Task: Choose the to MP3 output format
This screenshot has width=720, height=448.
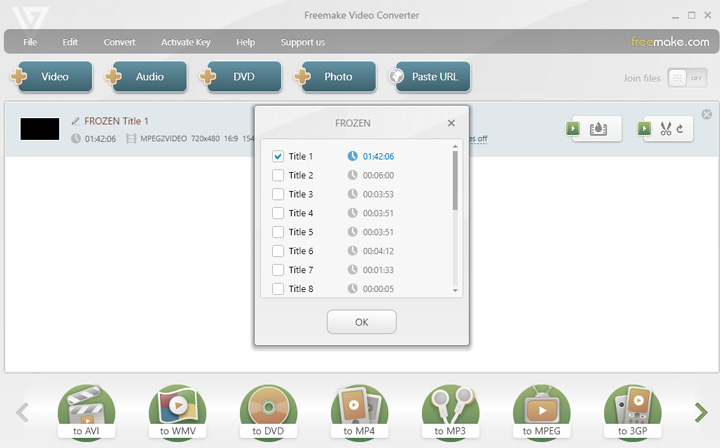Action: click(450, 412)
